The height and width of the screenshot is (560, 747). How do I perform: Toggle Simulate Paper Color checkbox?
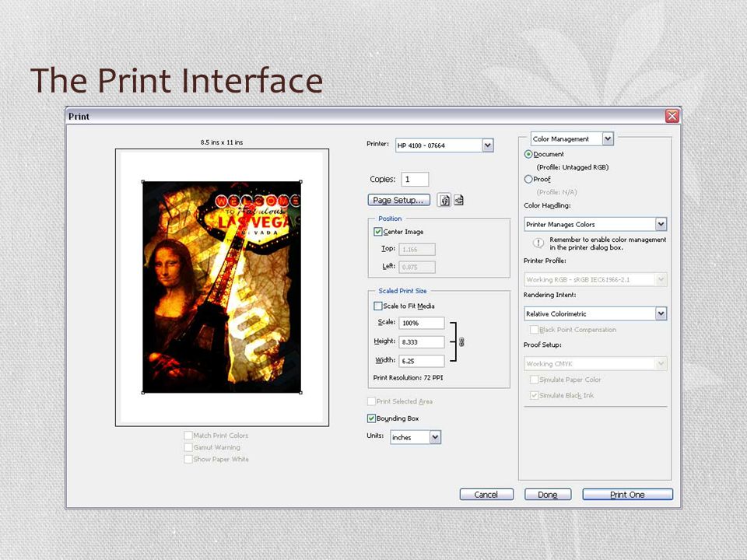pyautogui.click(x=534, y=380)
